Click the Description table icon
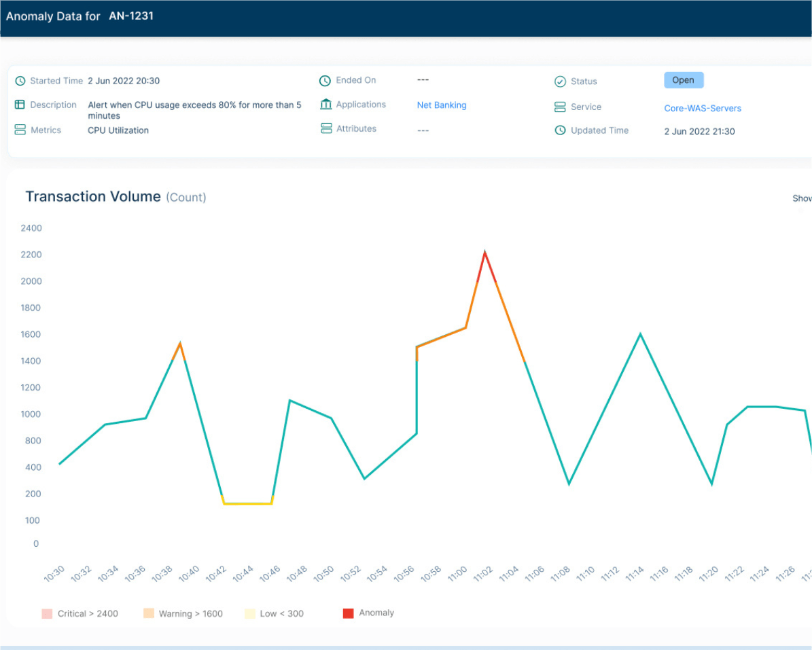 tap(20, 105)
